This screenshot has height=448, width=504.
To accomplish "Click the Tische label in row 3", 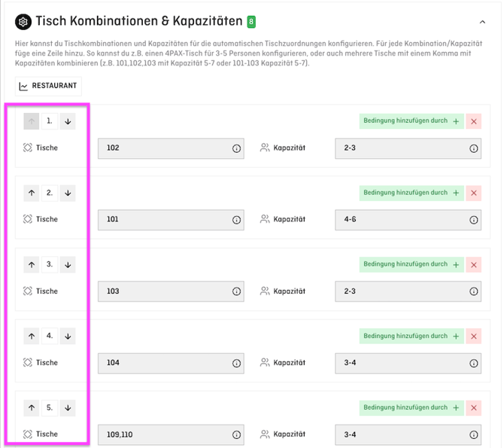I will pyautogui.click(x=47, y=291).
